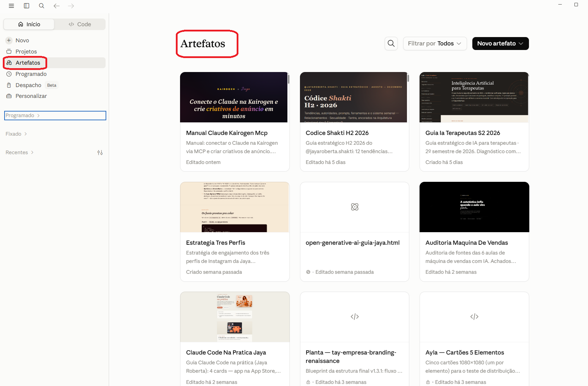Click the Projetos folder icon

(x=9, y=52)
